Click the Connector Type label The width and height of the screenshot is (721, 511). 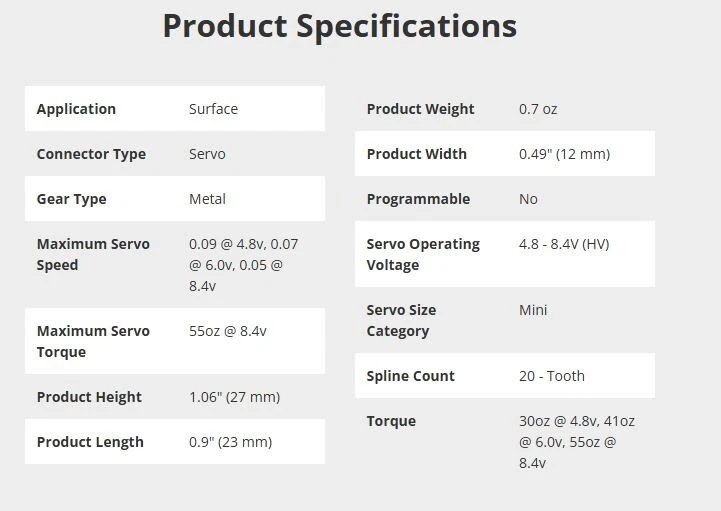(x=91, y=154)
